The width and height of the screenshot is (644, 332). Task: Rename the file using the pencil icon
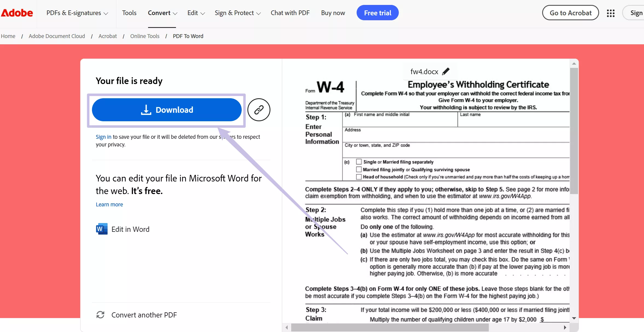(x=446, y=71)
